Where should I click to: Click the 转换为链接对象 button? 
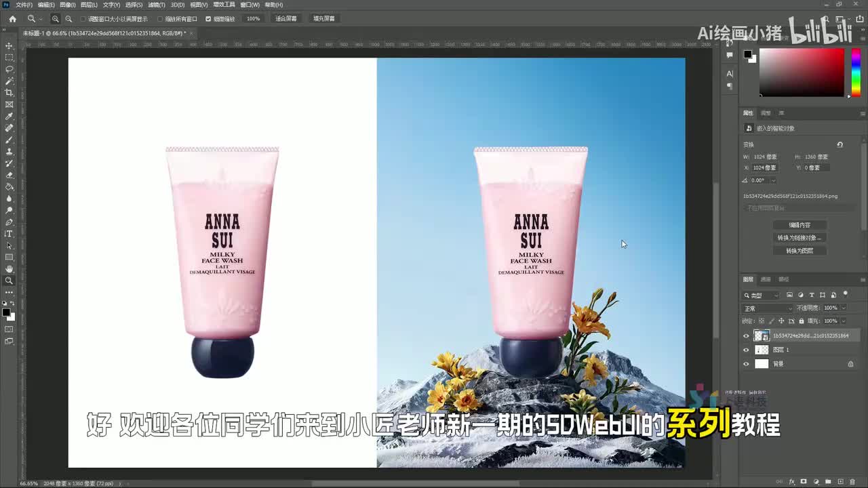point(800,238)
